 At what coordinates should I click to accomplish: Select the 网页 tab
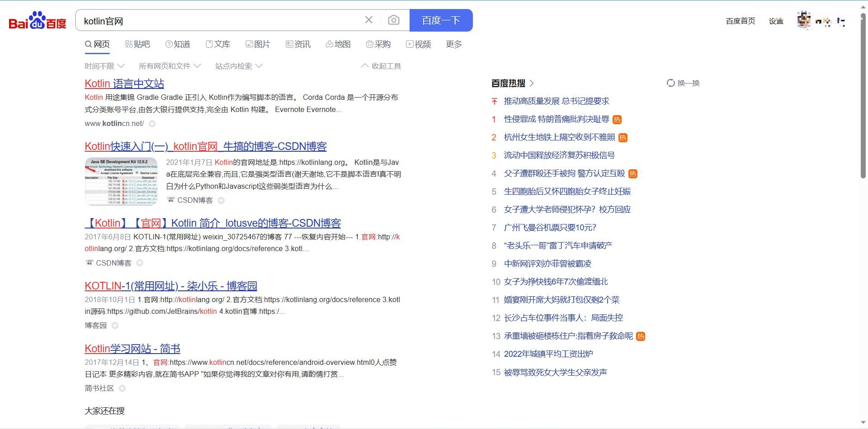pos(97,44)
